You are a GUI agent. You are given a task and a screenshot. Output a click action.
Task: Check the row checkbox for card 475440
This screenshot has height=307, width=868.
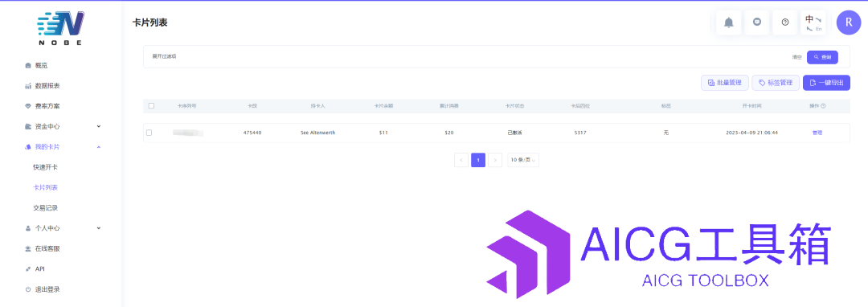tap(149, 133)
